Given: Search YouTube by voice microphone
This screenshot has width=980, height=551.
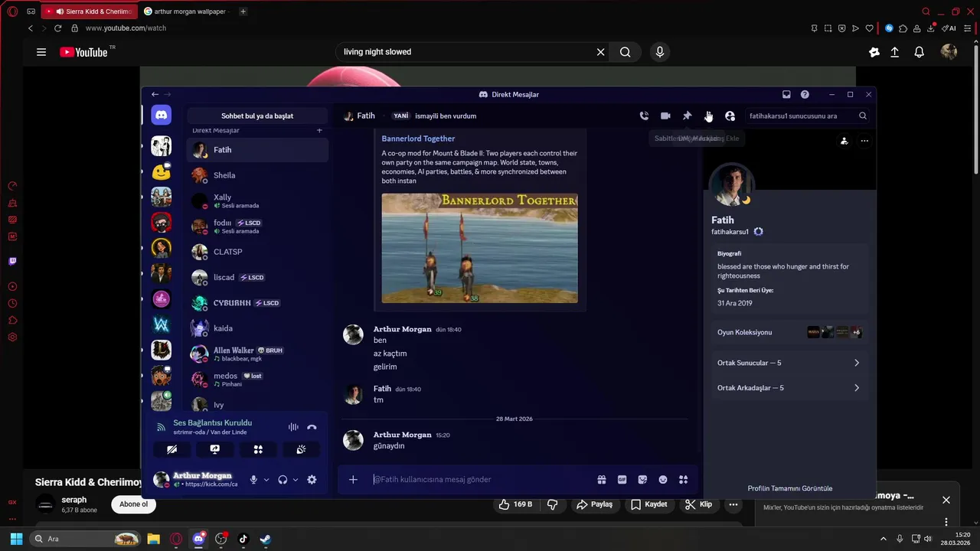Looking at the screenshot, I should pos(660,52).
